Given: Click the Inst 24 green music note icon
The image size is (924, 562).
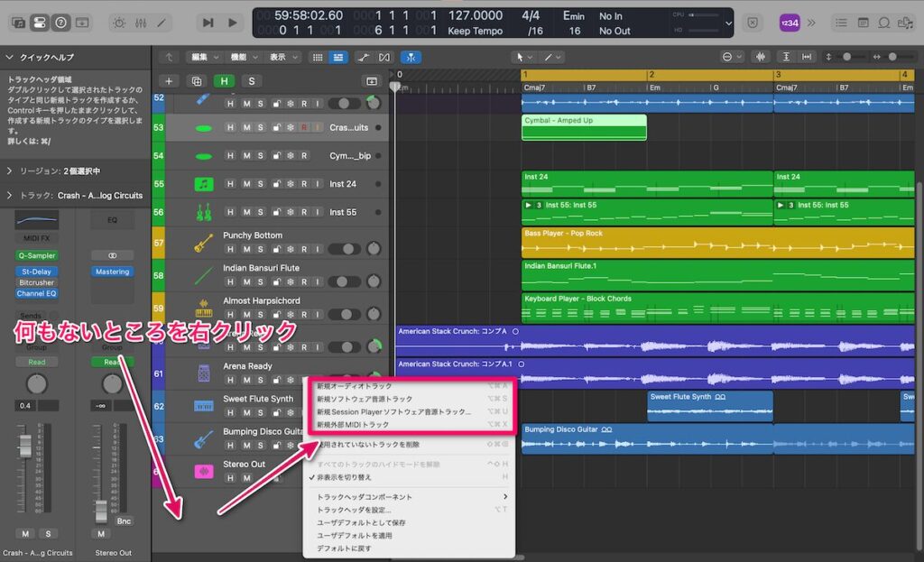Looking at the screenshot, I should (x=204, y=184).
